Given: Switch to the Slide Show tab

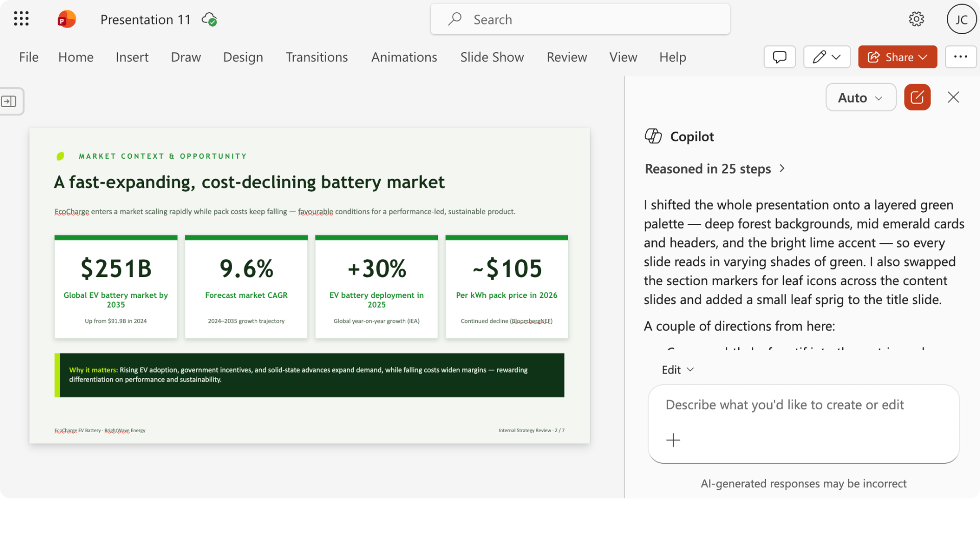Looking at the screenshot, I should (x=492, y=57).
